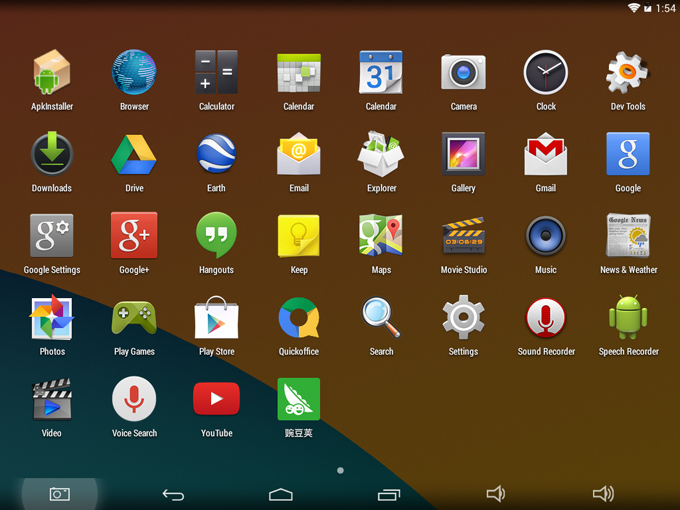Screen dimensions: 680x510
Task: Open Quickoffice
Action: pyautogui.click(x=299, y=317)
